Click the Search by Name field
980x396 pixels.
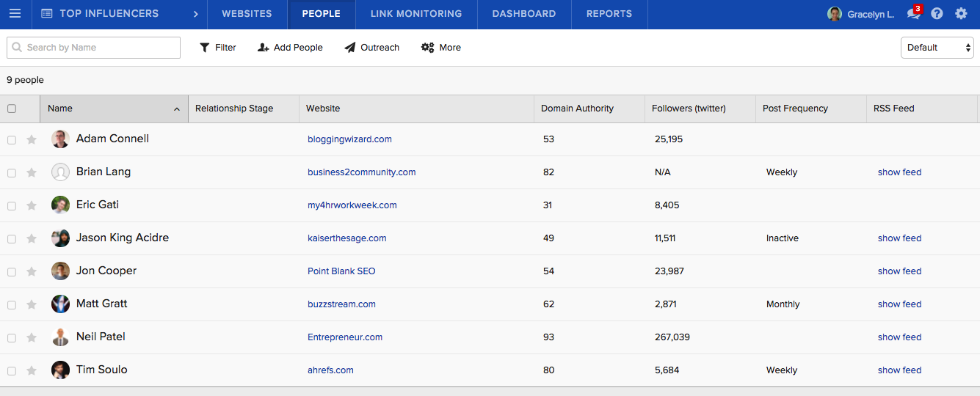point(93,48)
